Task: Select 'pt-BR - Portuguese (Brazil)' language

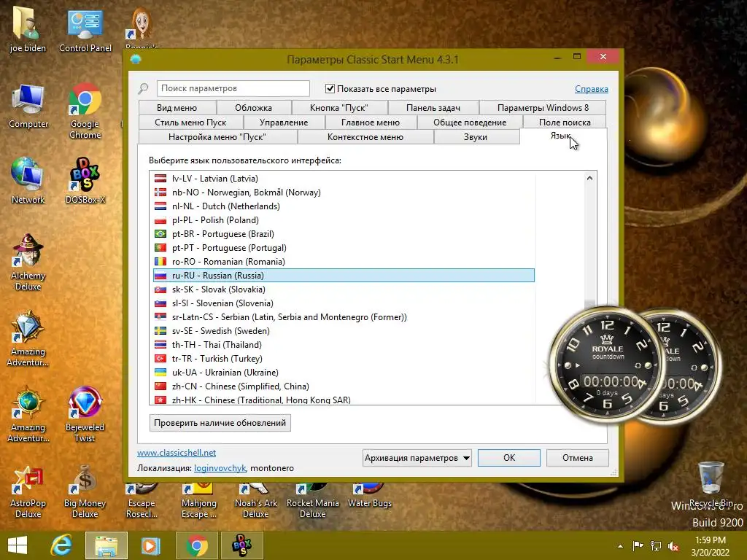Action: (x=344, y=234)
